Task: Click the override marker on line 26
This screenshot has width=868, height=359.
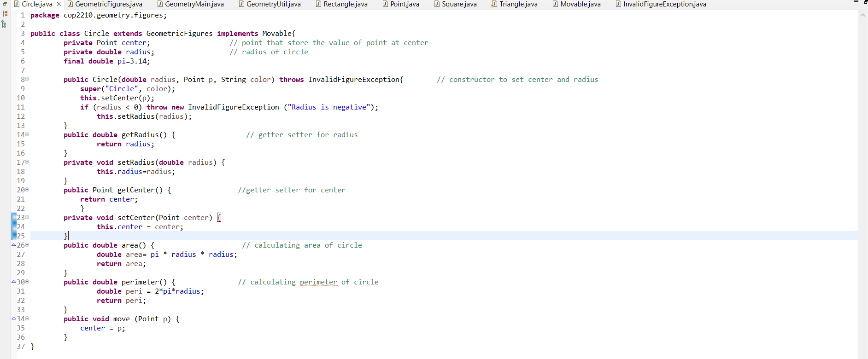Action: [x=14, y=245]
